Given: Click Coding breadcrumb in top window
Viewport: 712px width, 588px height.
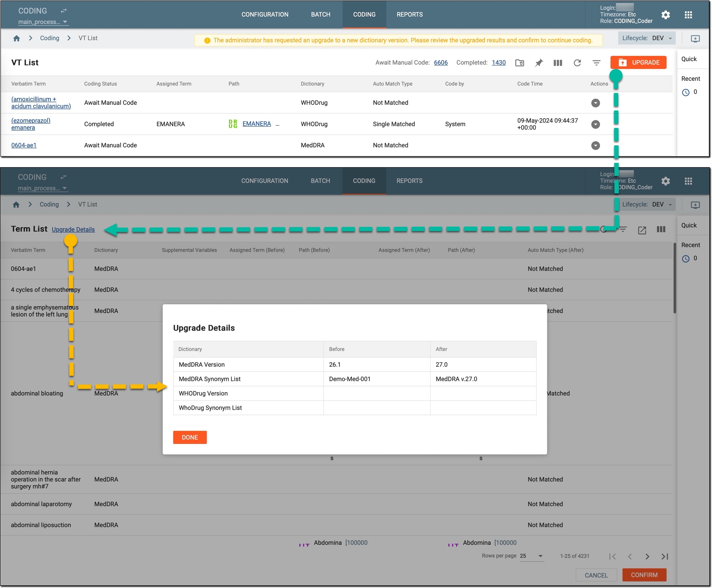Looking at the screenshot, I should point(50,38).
